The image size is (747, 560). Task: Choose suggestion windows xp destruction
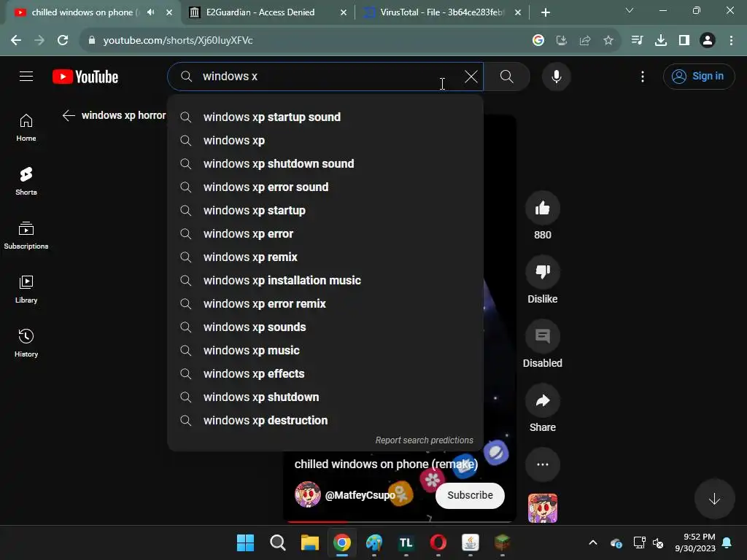coord(325,421)
